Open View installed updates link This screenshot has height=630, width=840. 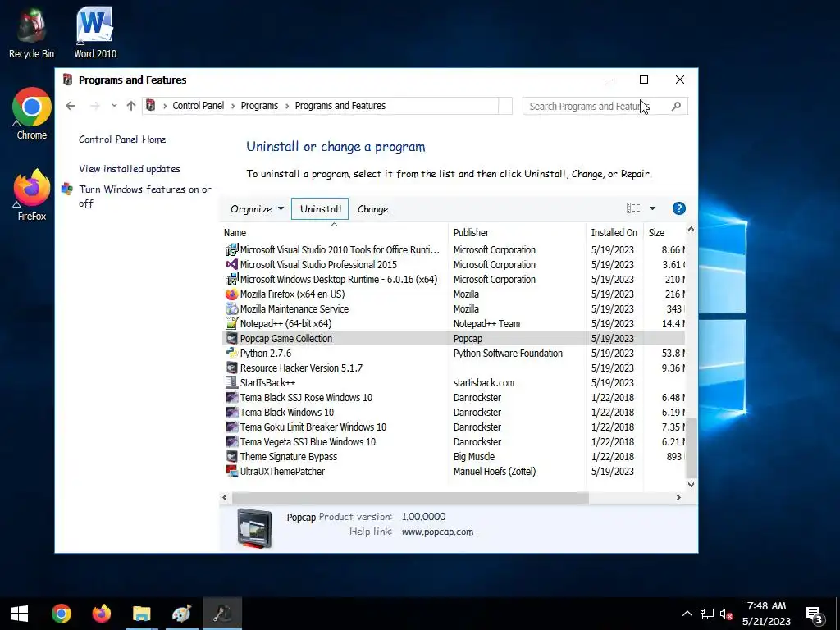click(x=130, y=169)
